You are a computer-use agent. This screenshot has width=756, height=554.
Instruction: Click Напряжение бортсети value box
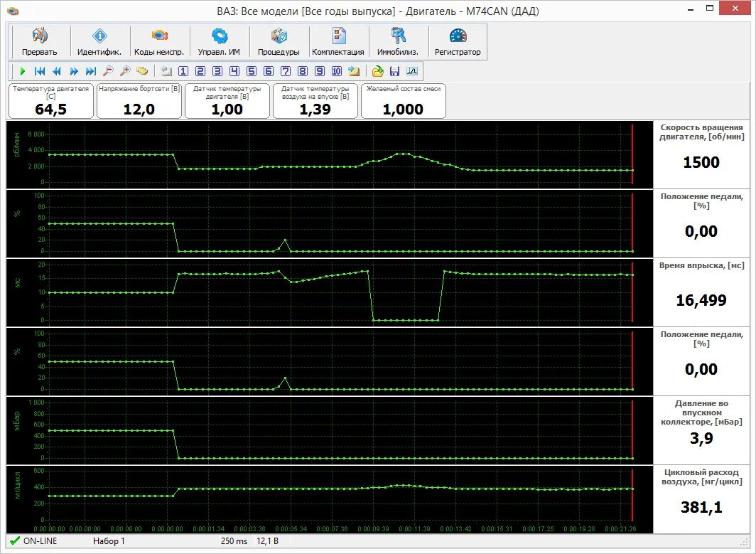point(139,101)
